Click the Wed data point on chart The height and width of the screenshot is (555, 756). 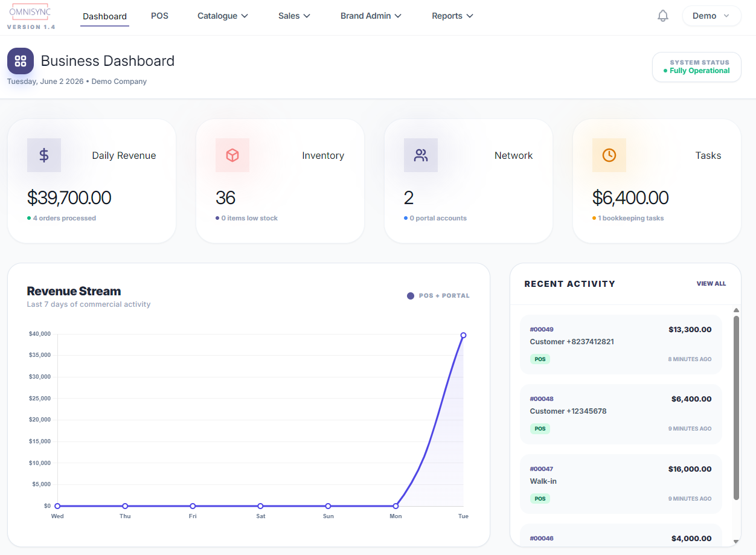pos(57,506)
